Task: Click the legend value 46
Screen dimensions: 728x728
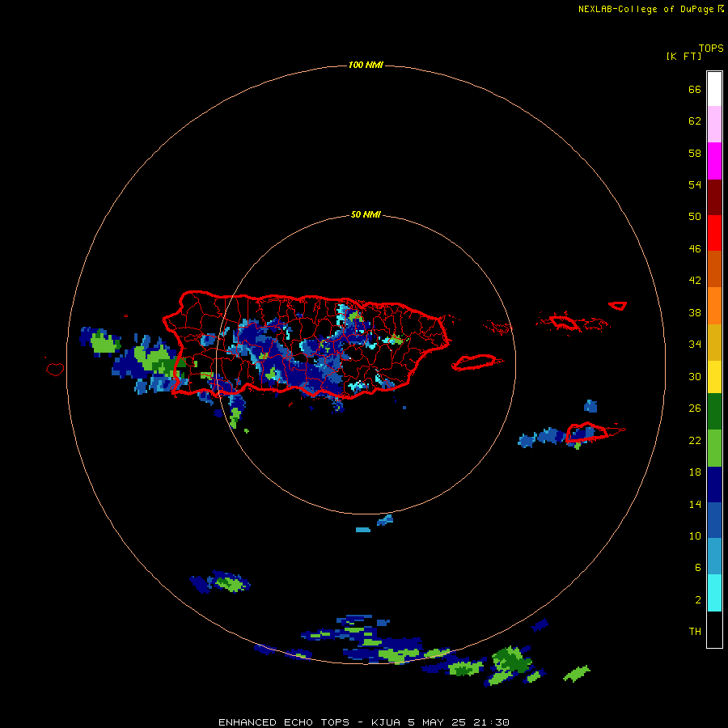Action: coord(695,249)
